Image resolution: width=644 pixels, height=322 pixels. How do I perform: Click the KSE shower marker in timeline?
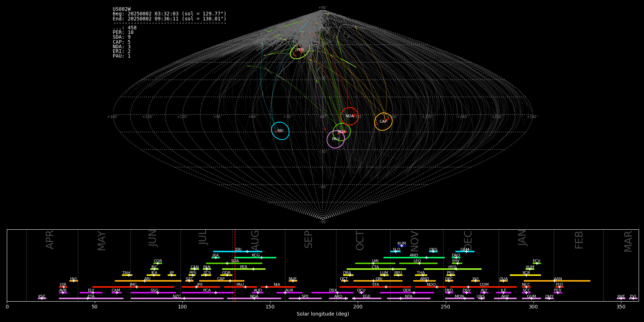pos(42,298)
